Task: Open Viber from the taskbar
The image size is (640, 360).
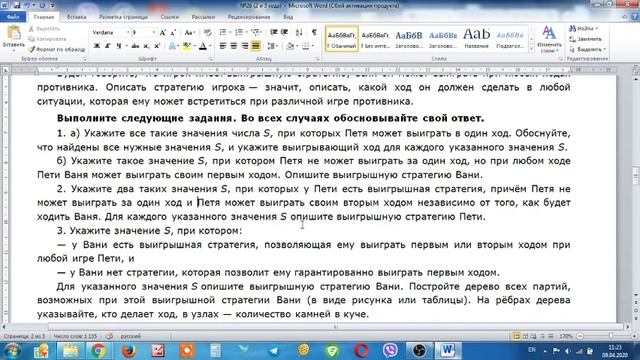Action: click(390, 351)
